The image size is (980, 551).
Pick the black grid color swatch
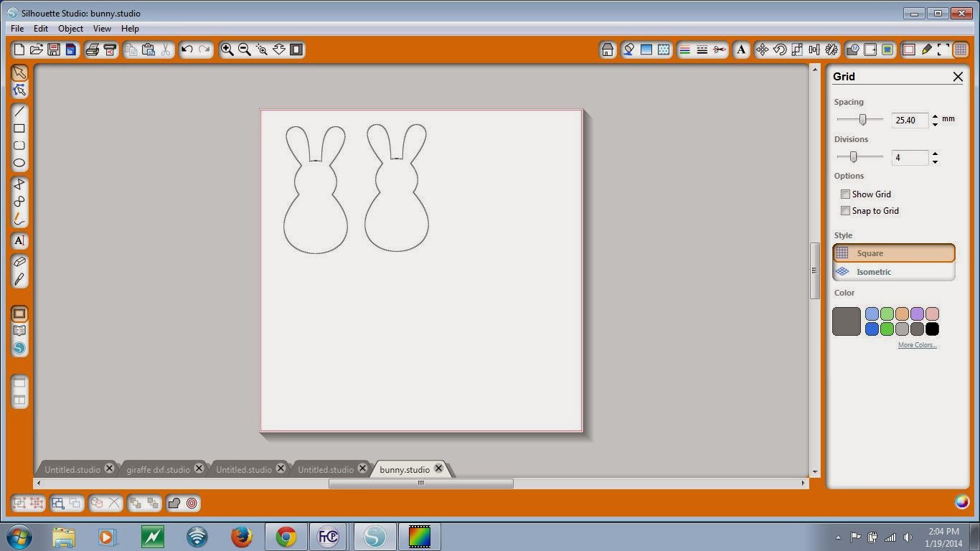point(932,329)
